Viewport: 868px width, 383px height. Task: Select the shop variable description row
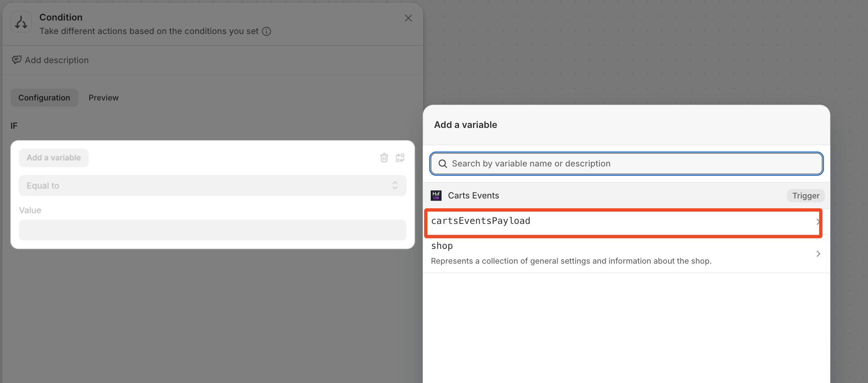pyautogui.click(x=571, y=261)
